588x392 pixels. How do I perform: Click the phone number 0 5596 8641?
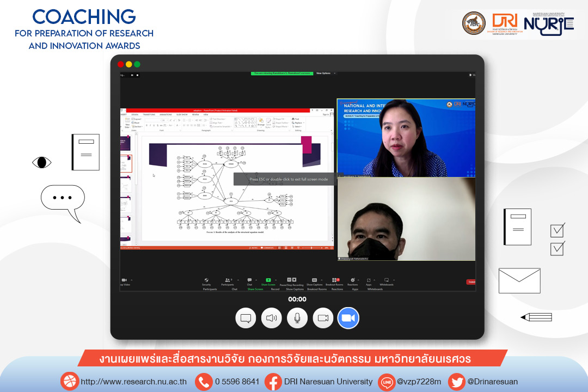click(x=237, y=382)
